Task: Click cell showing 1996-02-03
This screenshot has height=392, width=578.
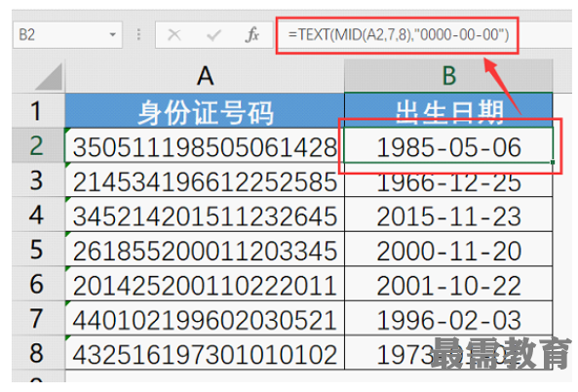Action: pyautogui.click(x=448, y=318)
